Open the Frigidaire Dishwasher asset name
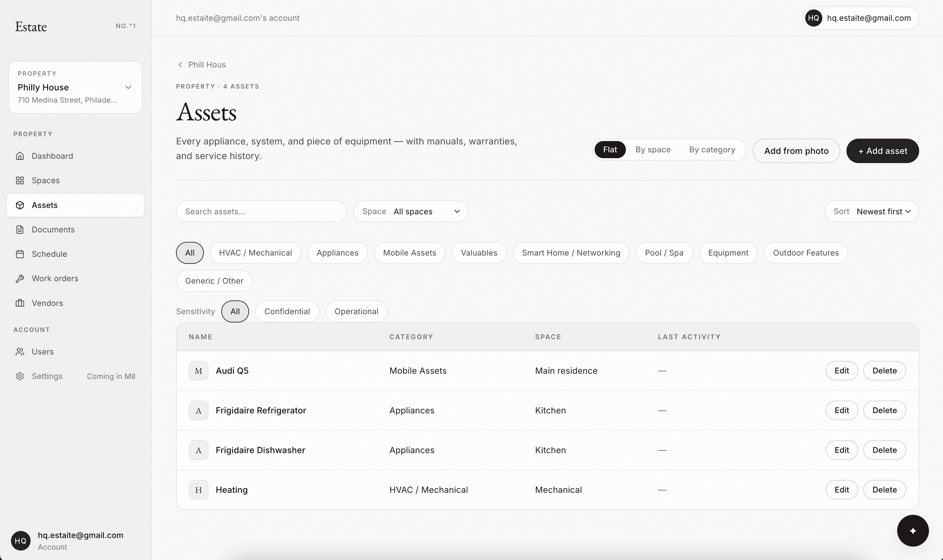Viewport: 943px width, 560px height. coord(260,450)
